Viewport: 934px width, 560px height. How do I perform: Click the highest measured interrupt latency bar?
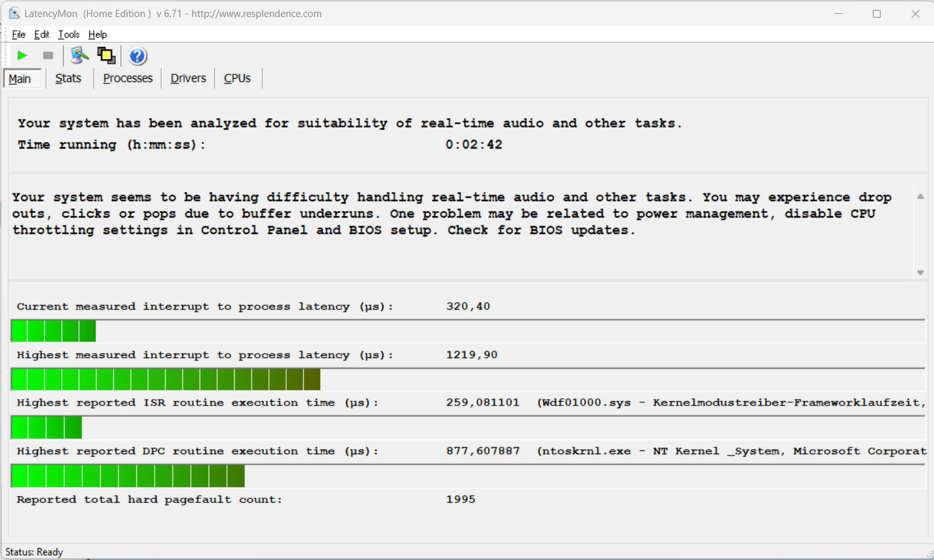click(468, 379)
